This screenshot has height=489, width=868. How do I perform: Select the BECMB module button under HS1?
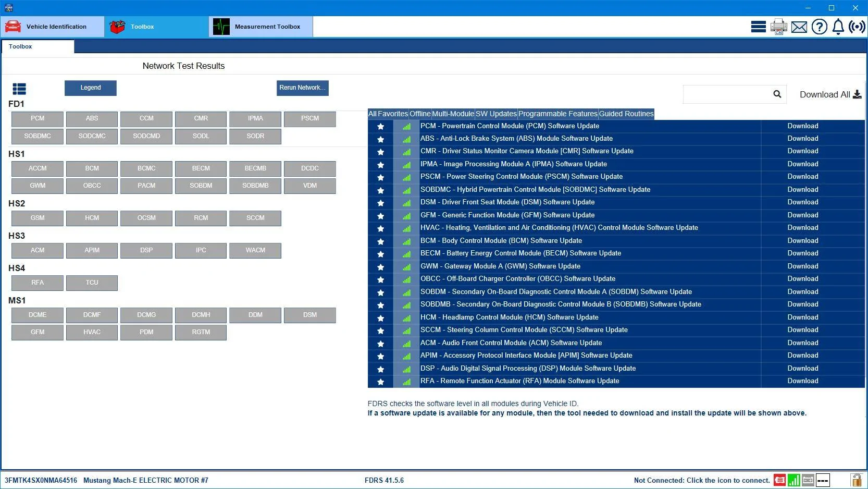(x=255, y=169)
